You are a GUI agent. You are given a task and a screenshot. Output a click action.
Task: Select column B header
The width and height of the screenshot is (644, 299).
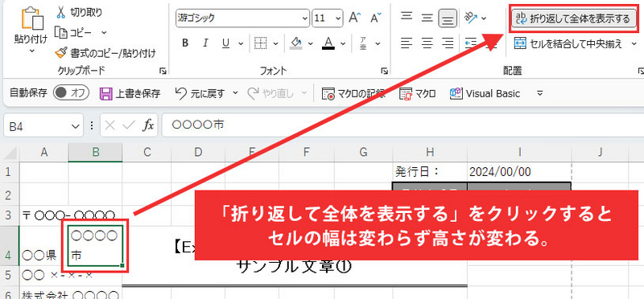point(95,153)
